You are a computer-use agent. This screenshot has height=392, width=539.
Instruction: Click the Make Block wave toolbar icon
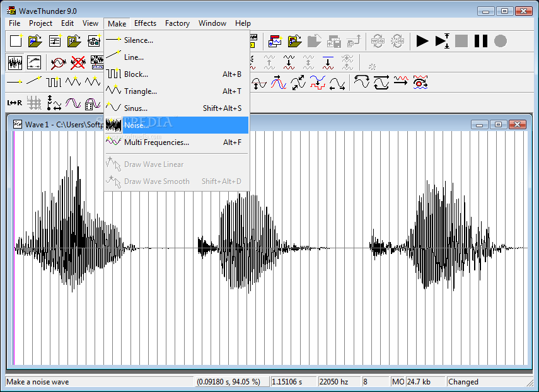tap(54, 82)
